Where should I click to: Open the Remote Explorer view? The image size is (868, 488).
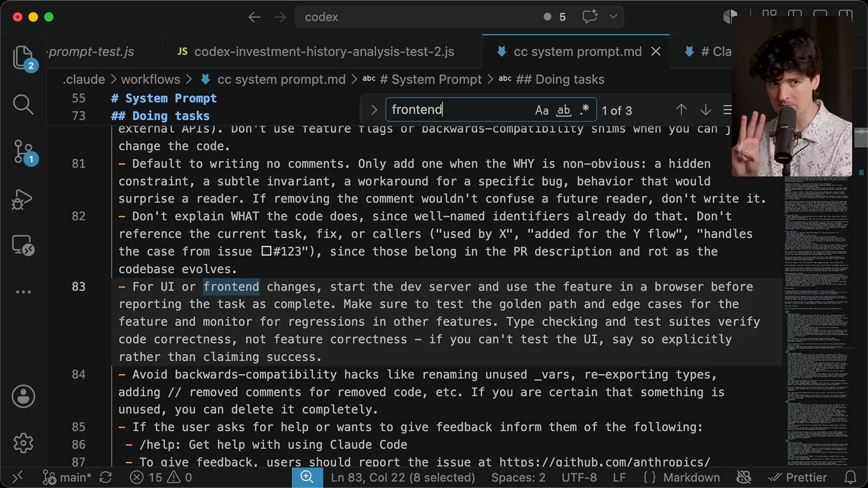click(23, 245)
